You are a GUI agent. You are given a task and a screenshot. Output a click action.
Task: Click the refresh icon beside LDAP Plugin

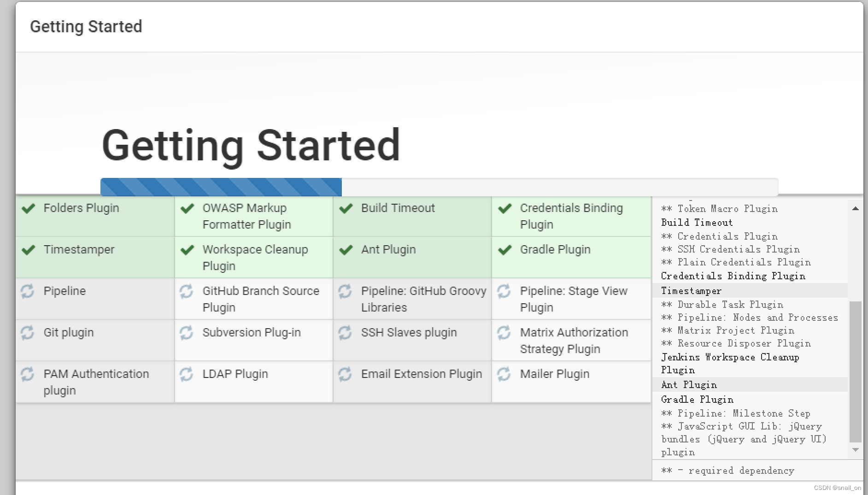pyautogui.click(x=186, y=374)
